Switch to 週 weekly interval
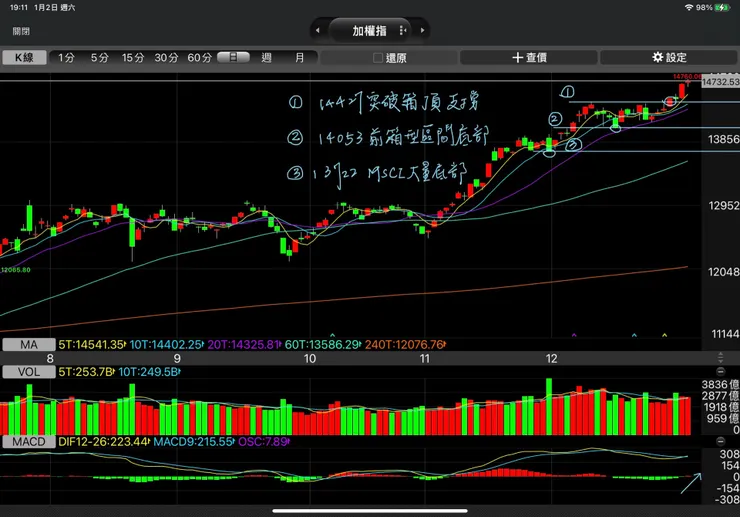This screenshot has width=740, height=517. pyautogui.click(x=267, y=58)
